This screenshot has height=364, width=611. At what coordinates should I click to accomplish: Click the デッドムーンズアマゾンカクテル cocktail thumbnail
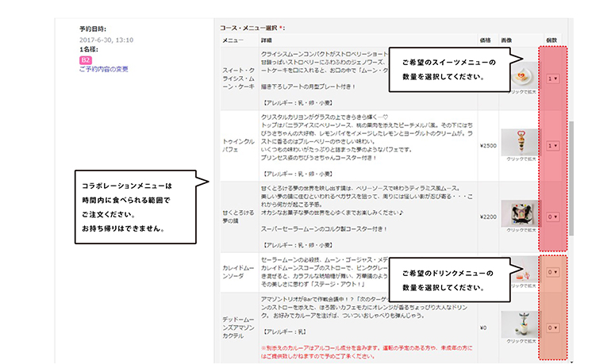(518, 322)
